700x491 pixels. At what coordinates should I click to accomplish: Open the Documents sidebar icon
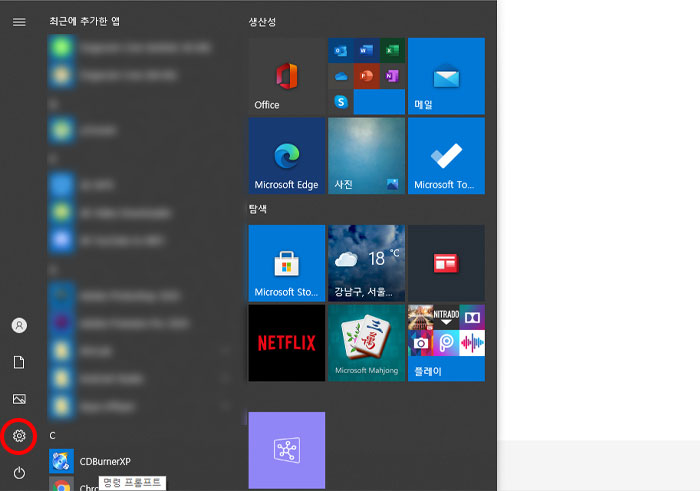[19, 362]
